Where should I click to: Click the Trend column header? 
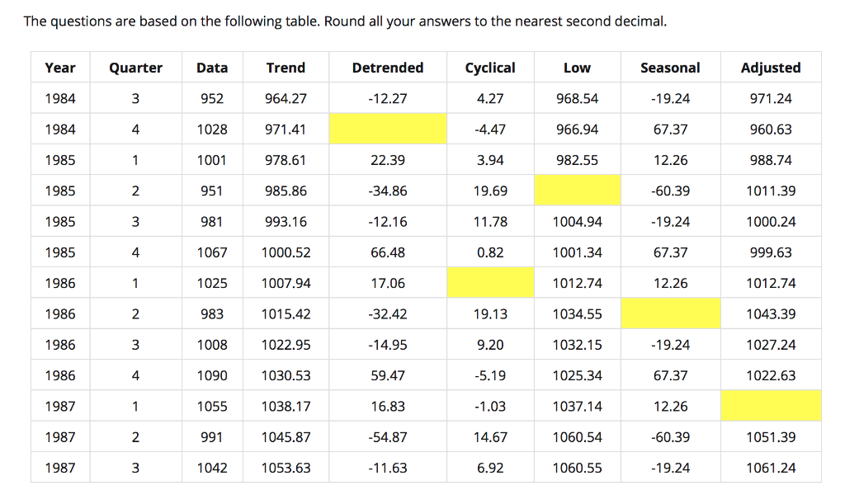[286, 68]
